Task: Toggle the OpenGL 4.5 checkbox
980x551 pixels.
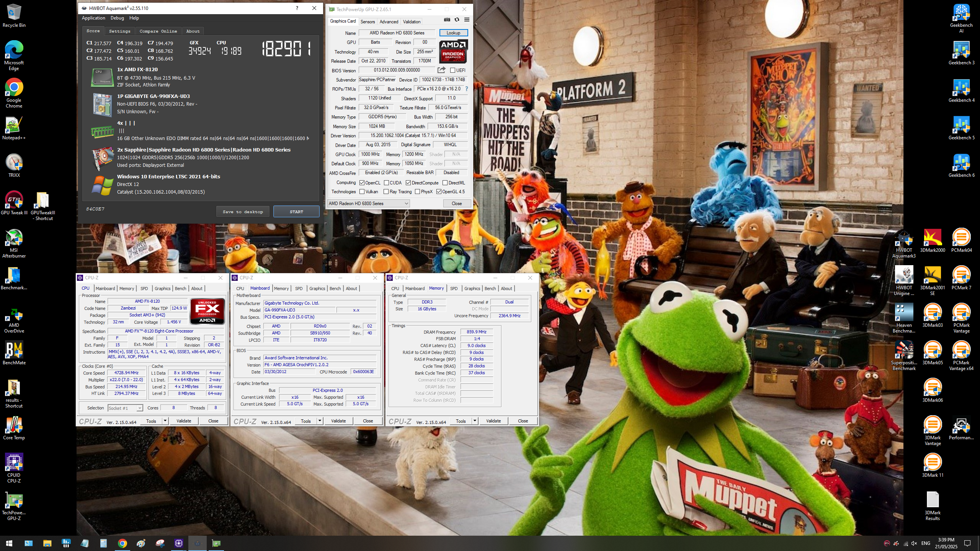Action: pyautogui.click(x=439, y=192)
